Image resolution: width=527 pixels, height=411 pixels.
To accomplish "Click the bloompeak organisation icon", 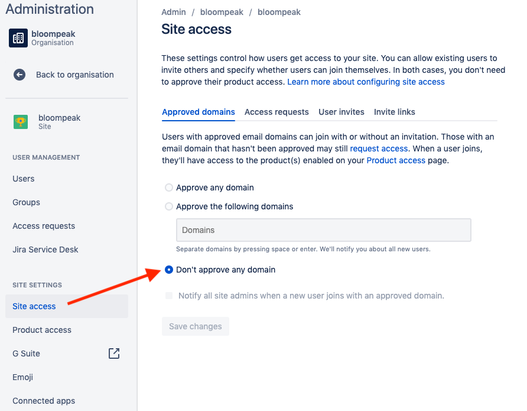I will (x=18, y=38).
